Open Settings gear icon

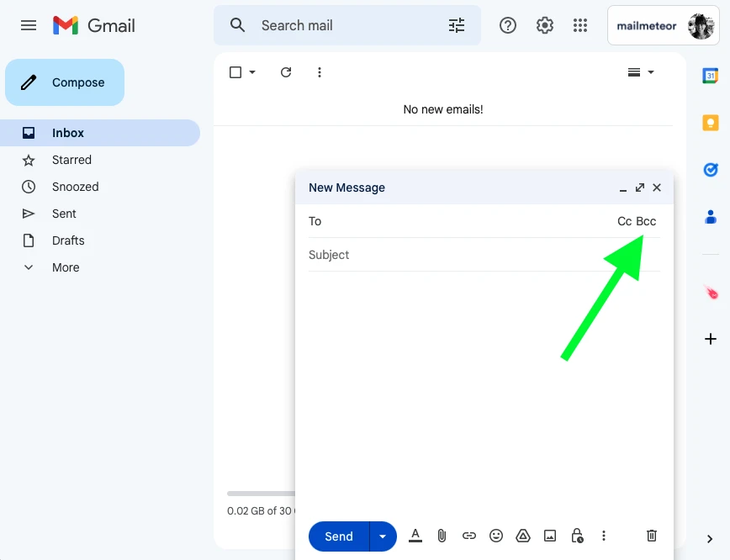coord(544,25)
